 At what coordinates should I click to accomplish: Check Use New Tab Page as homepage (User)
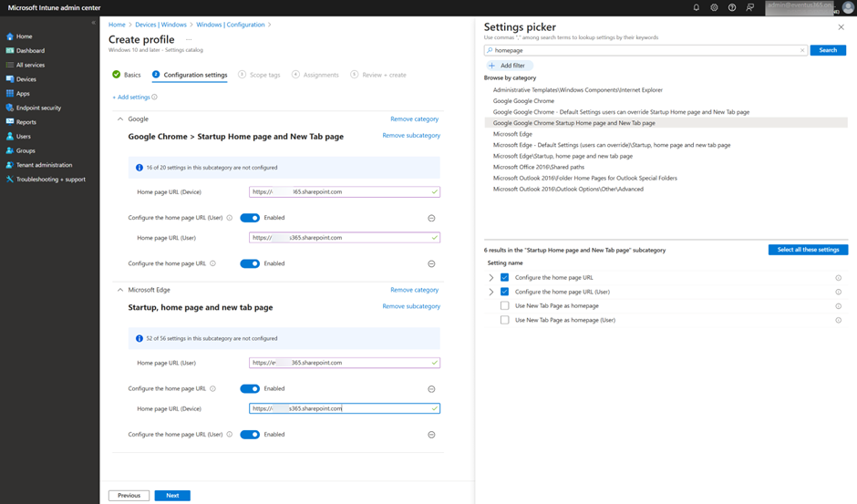[504, 320]
